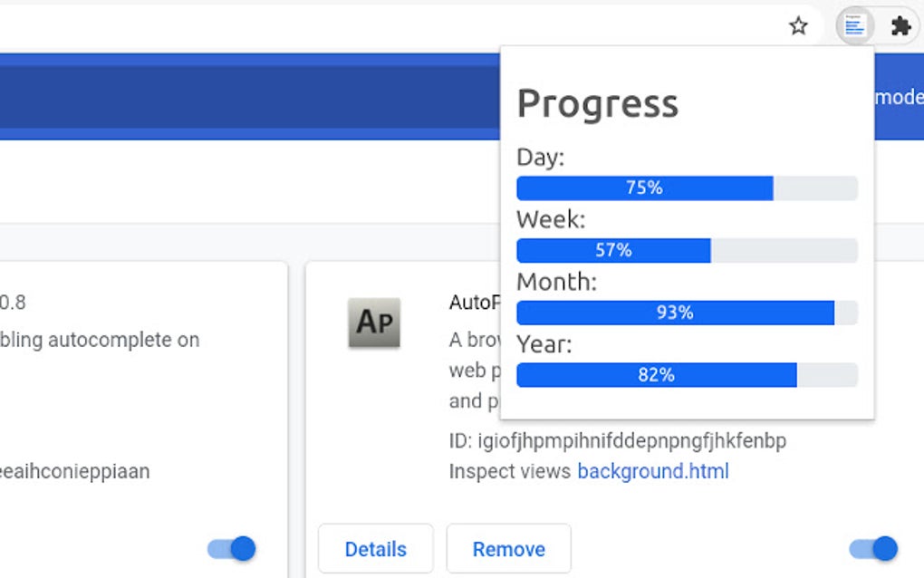This screenshot has width=924, height=578.
Task: Disable the AutoP extension toggle switch
Action: (x=873, y=548)
